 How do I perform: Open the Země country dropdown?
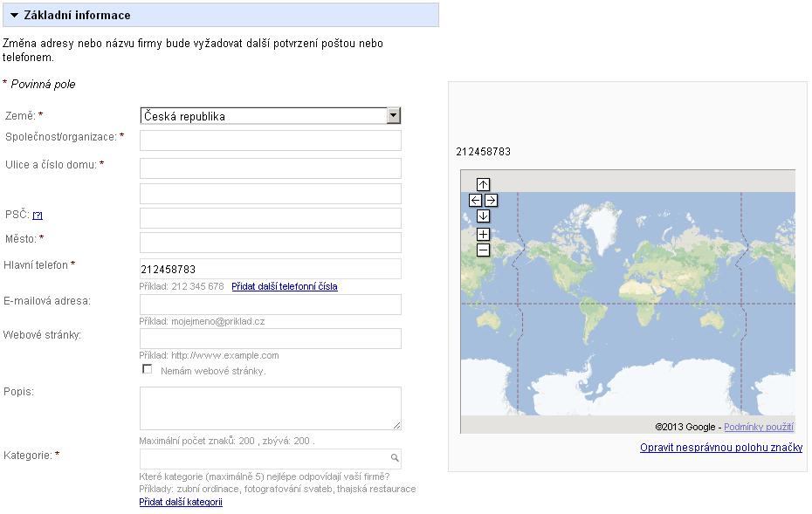[271, 116]
